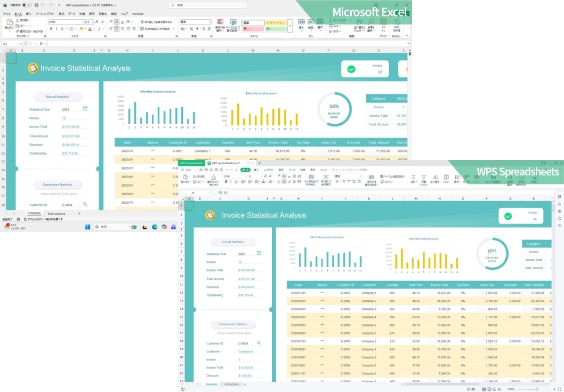Apply bold in WPS Spreadsheets toolbar
This screenshot has height=392, width=564.
coord(226,181)
